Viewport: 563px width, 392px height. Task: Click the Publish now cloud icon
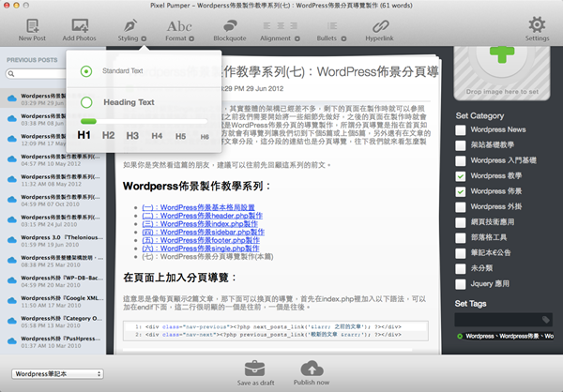pos(312,369)
